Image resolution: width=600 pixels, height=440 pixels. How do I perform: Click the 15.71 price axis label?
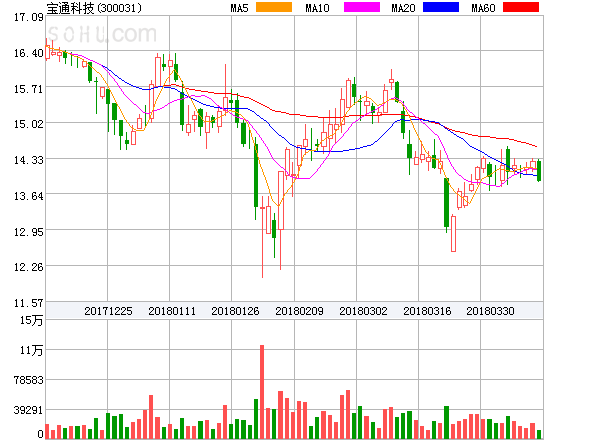click(x=29, y=89)
